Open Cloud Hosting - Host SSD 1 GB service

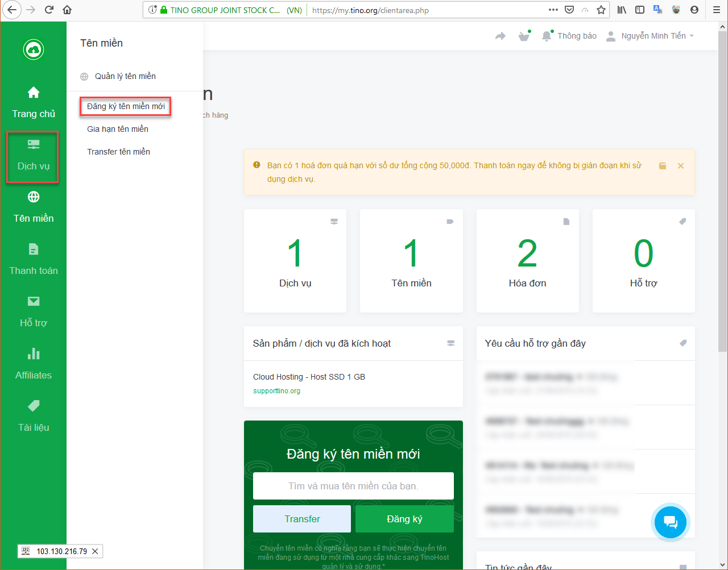(x=309, y=377)
